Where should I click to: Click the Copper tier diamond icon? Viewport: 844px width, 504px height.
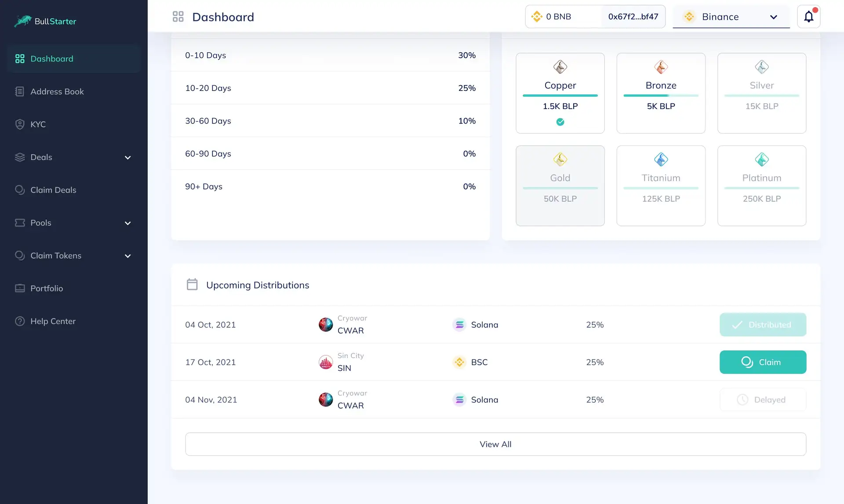pos(560,67)
